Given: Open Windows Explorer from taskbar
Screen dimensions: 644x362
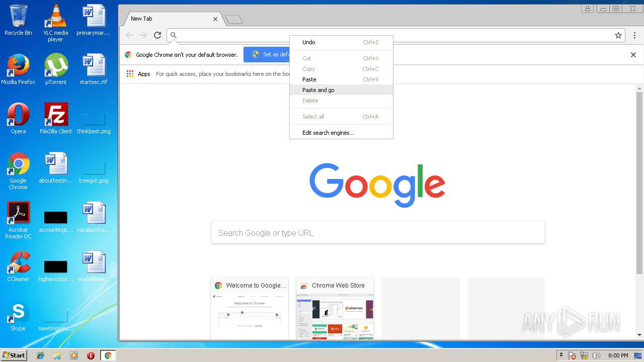Looking at the screenshot, I should pyautogui.click(x=57, y=355).
